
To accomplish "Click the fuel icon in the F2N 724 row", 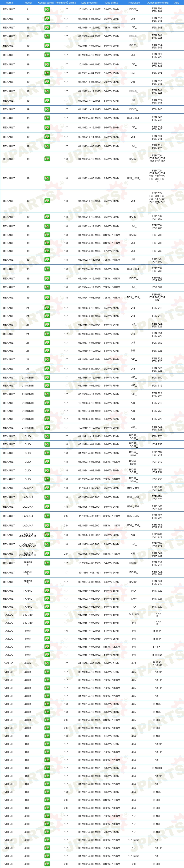I will 47,73.
